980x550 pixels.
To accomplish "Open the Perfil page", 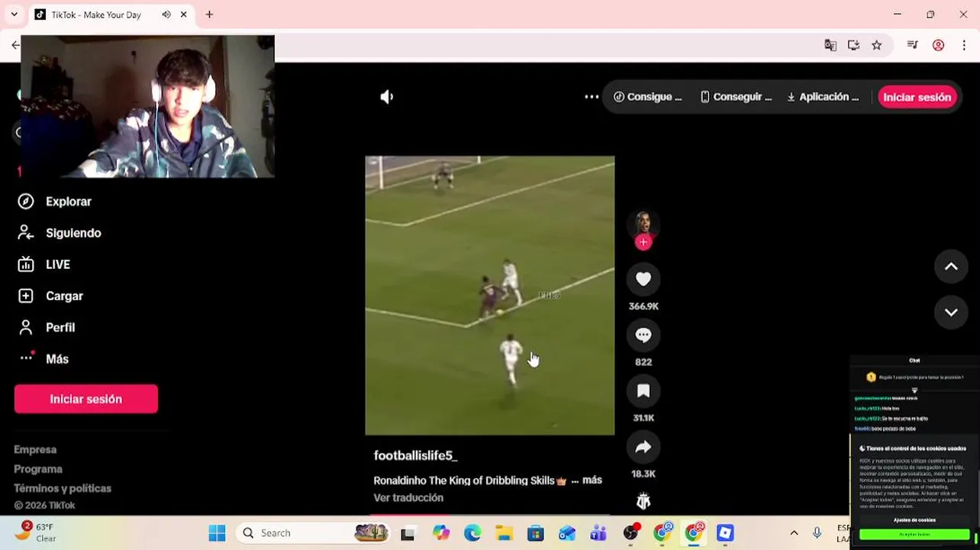I will coord(47,328).
